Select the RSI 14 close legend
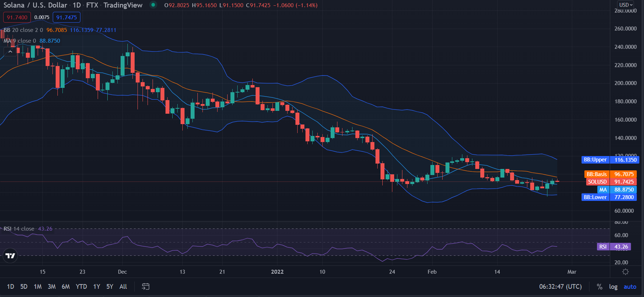Screen dimensions: 644x297 (19, 229)
